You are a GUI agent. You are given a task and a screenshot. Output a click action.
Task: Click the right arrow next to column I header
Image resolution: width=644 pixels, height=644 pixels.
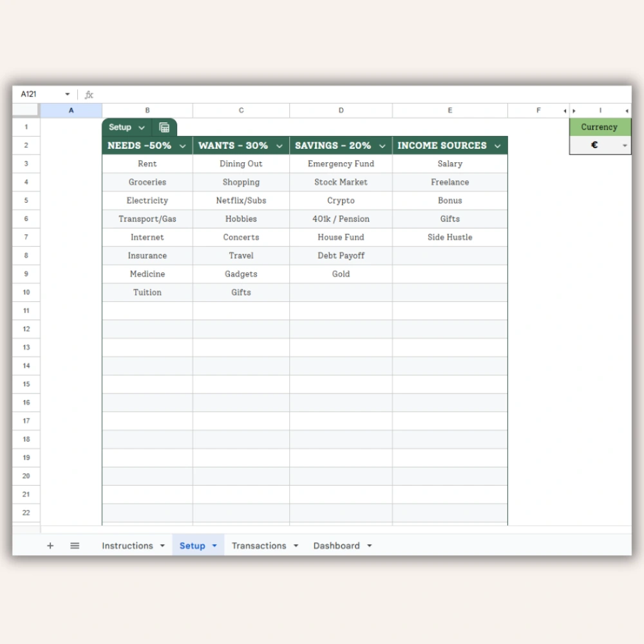[x=627, y=110]
